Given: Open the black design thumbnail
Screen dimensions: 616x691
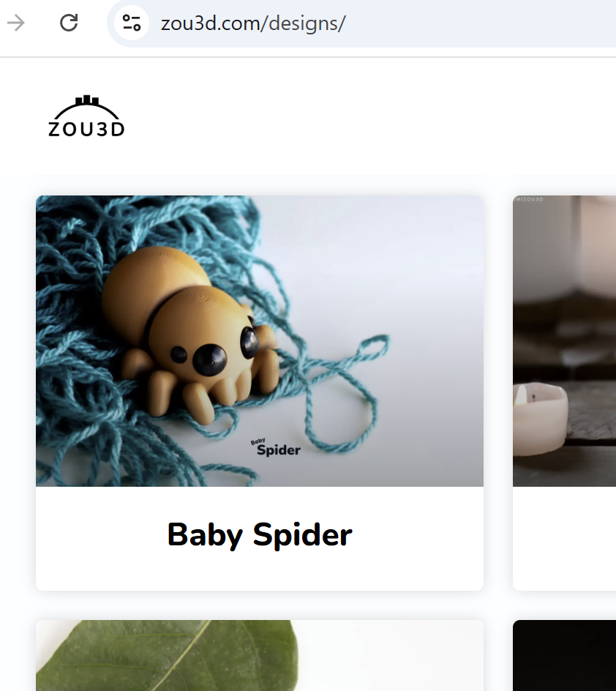Looking at the screenshot, I should click(564, 655).
